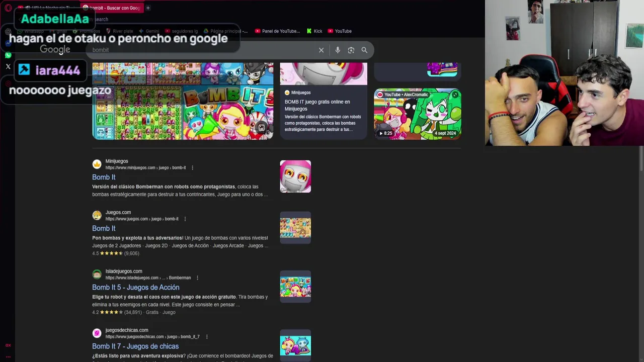Click the Isladejuegos.com favicon
Screen dimensions: 644x362
point(97,275)
